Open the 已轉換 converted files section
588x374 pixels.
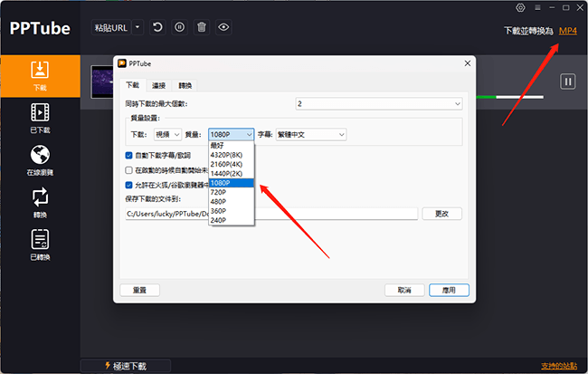pos(40,245)
